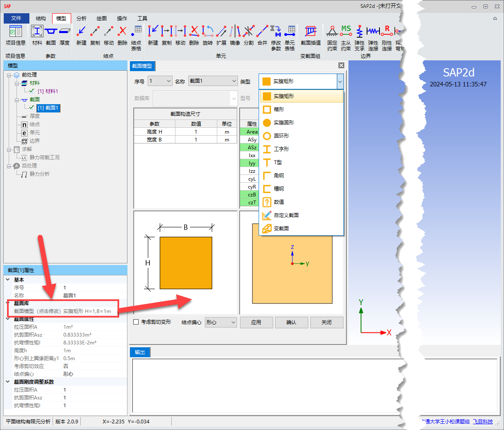504x430 pixels.
Task: Select 实腹圆形 section type from list
Action: point(302,122)
